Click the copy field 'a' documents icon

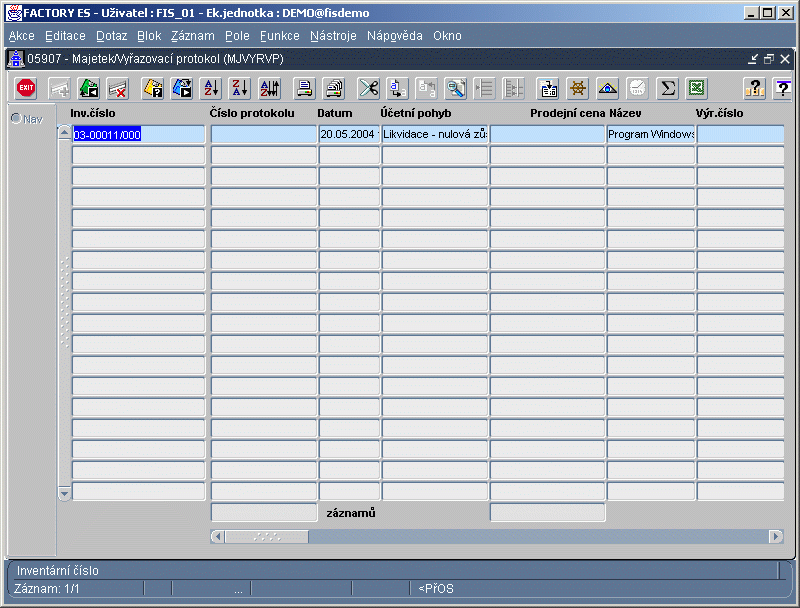[x=397, y=88]
